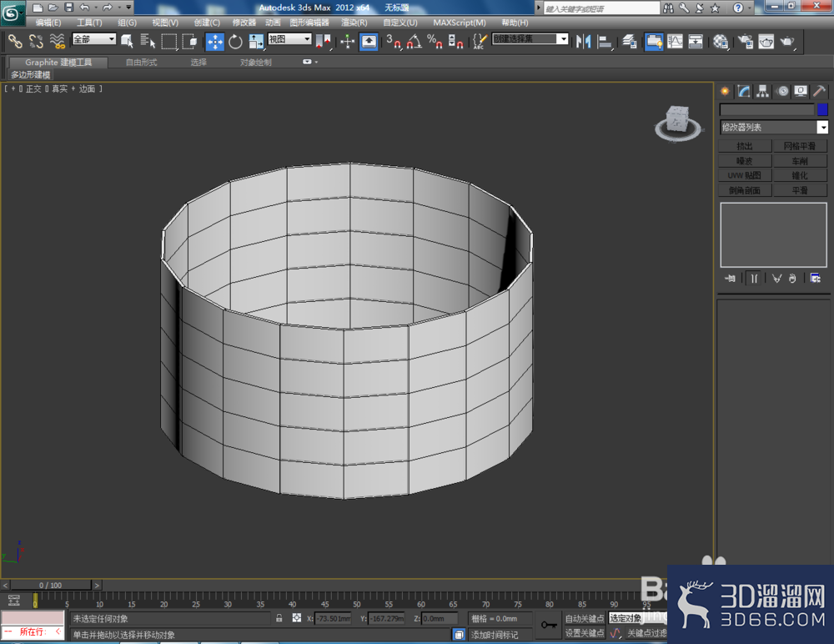Viewport: 834px width, 644px height.
Task: Open the quick access toolbar customize arrow
Action: click(128, 7)
